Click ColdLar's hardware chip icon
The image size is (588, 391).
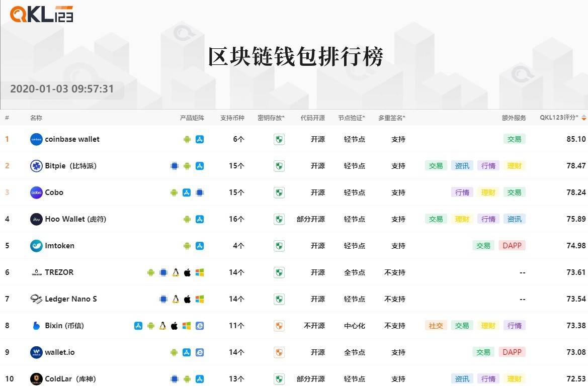coord(175,378)
